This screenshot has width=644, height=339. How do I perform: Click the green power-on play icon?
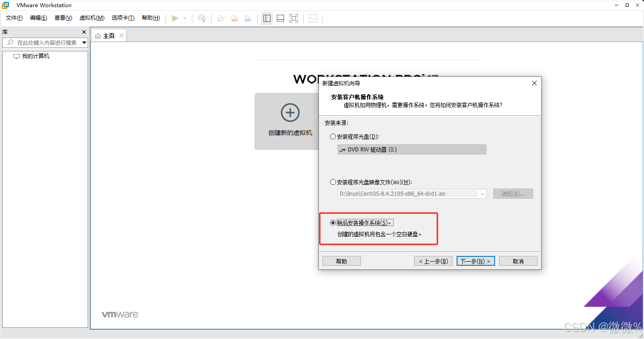click(175, 18)
